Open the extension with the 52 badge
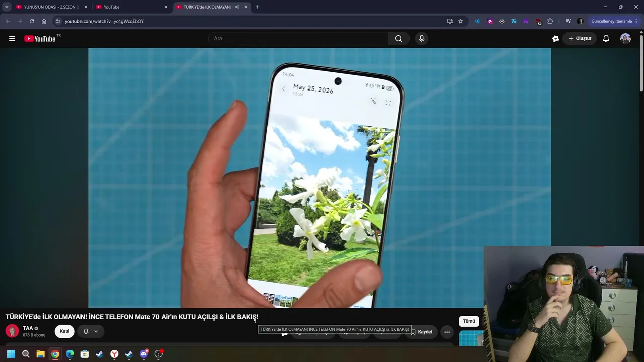 pyautogui.click(x=538, y=22)
